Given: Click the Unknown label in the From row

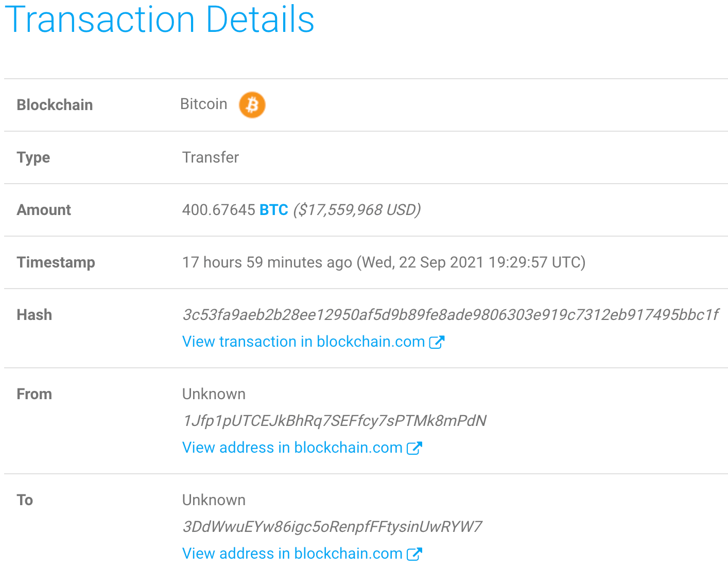Looking at the screenshot, I should click(214, 394).
